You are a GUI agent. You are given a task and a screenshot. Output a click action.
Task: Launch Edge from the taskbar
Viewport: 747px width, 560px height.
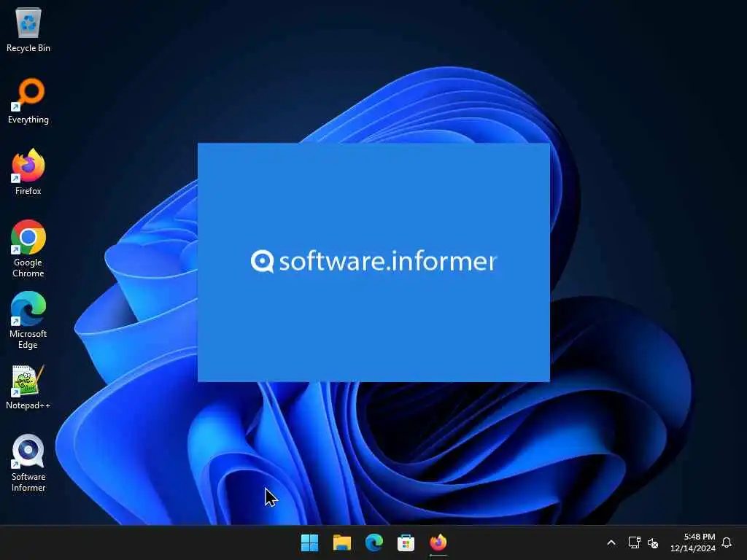374,542
